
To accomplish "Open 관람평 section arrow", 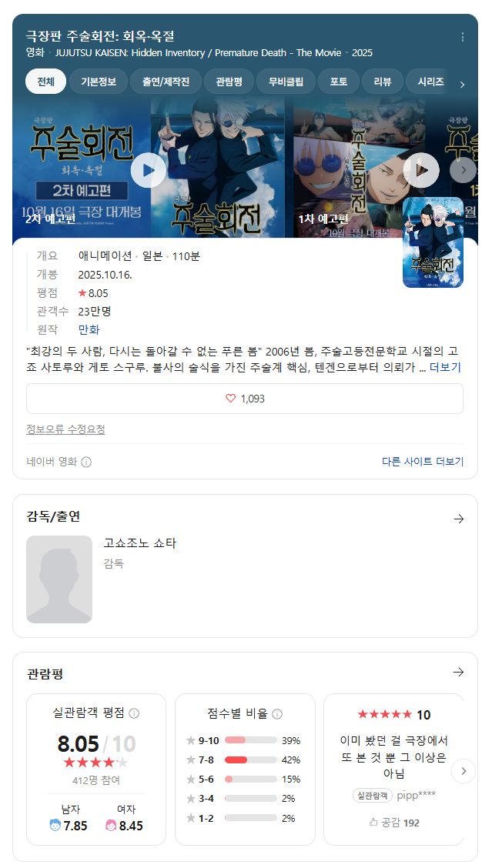I will click(459, 672).
